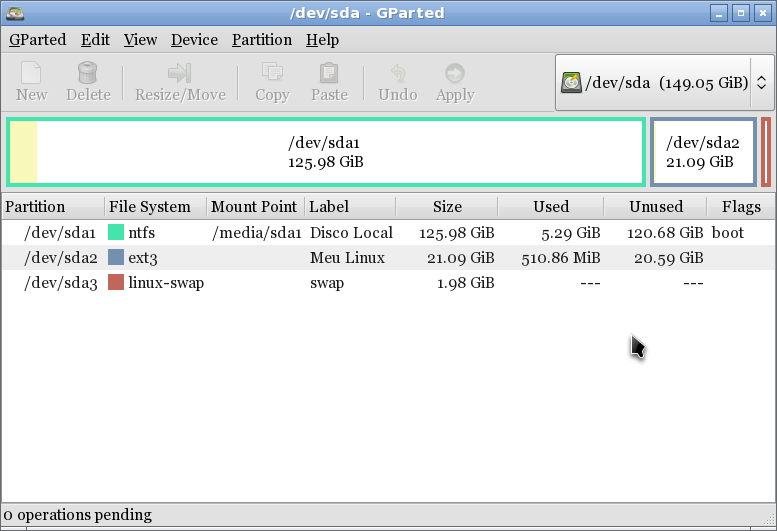The width and height of the screenshot is (777, 531).
Task: Open the Edit menu
Action: pyautogui.click(x=95, y=40)
